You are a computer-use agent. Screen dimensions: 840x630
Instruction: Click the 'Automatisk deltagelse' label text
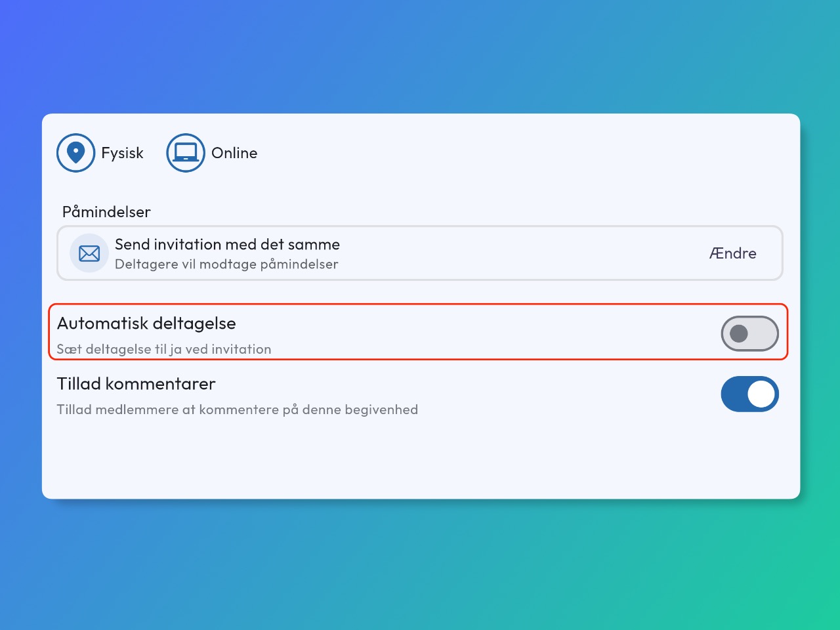click(x=146, y=324)
